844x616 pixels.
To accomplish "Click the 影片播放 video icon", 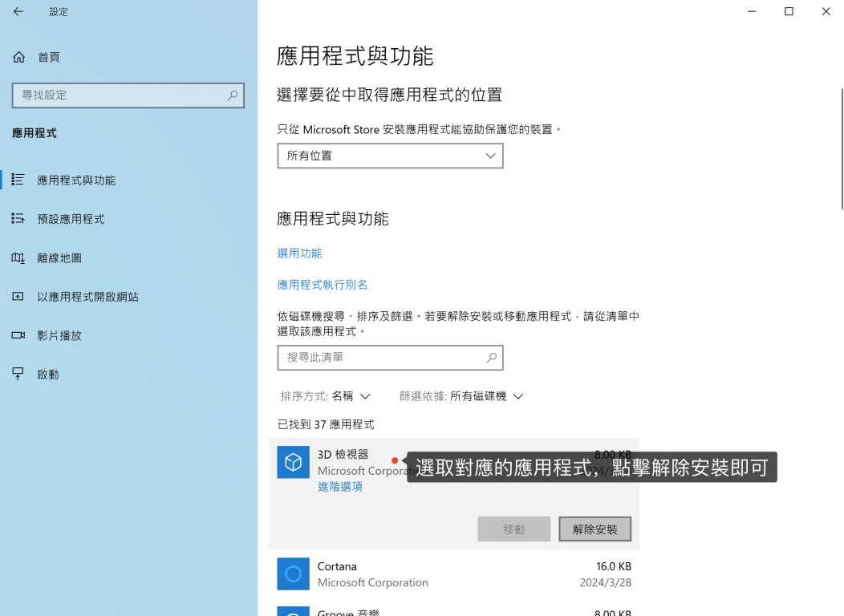I will [x=18, y=336].
